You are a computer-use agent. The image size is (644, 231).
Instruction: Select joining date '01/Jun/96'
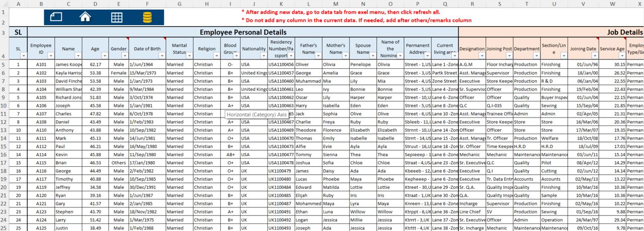[583, 65]
